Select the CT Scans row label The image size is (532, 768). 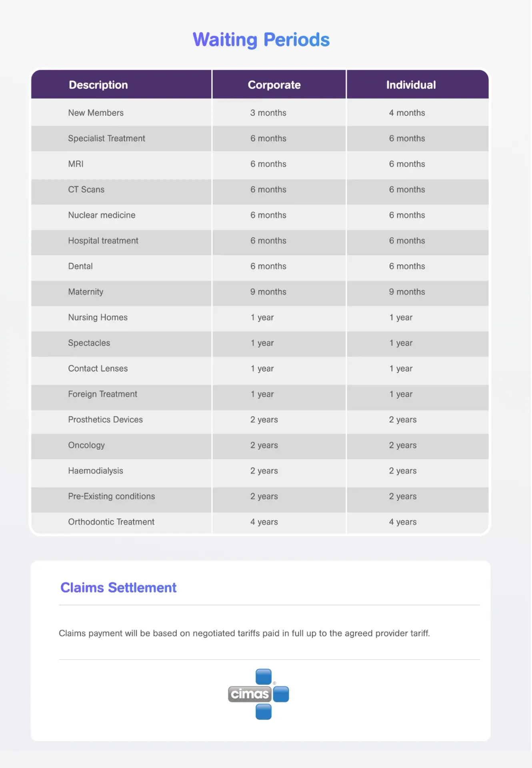(x=86, y=190)
